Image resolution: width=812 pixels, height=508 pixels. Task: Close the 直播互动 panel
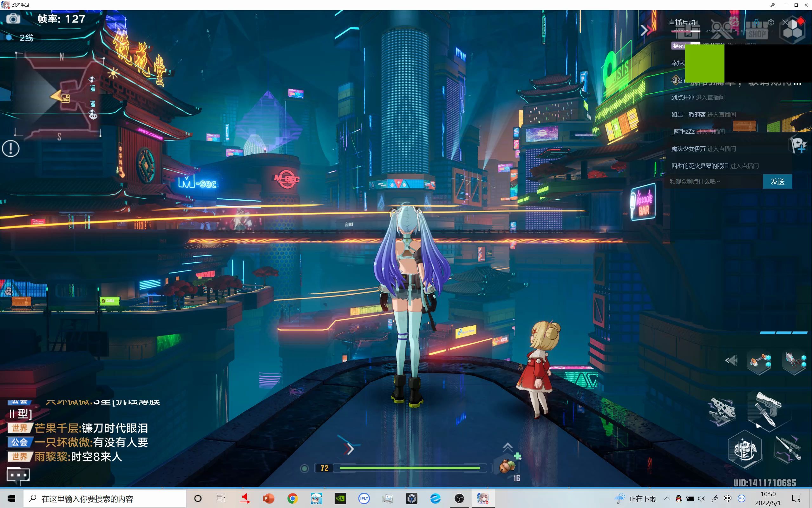tap(785, 23)
